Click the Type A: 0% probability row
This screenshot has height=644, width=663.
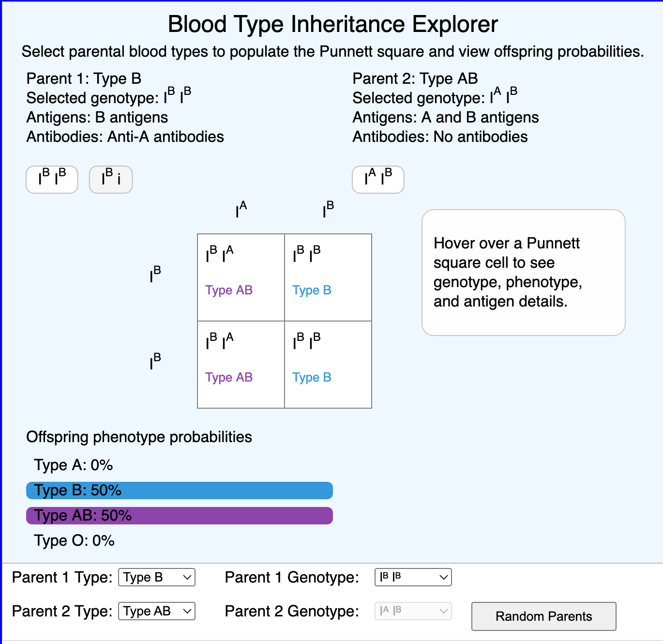[74, 465]
